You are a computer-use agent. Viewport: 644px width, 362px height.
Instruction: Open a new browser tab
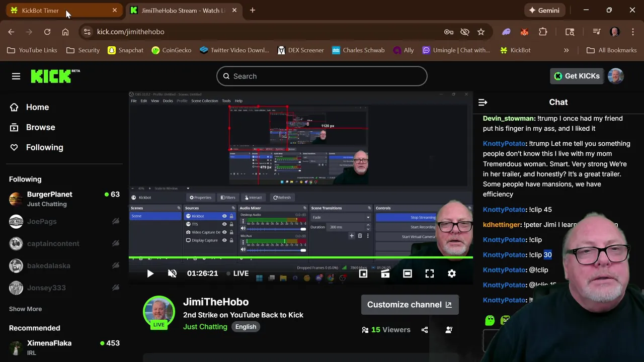pyautogui.click(x=253, y=10)
